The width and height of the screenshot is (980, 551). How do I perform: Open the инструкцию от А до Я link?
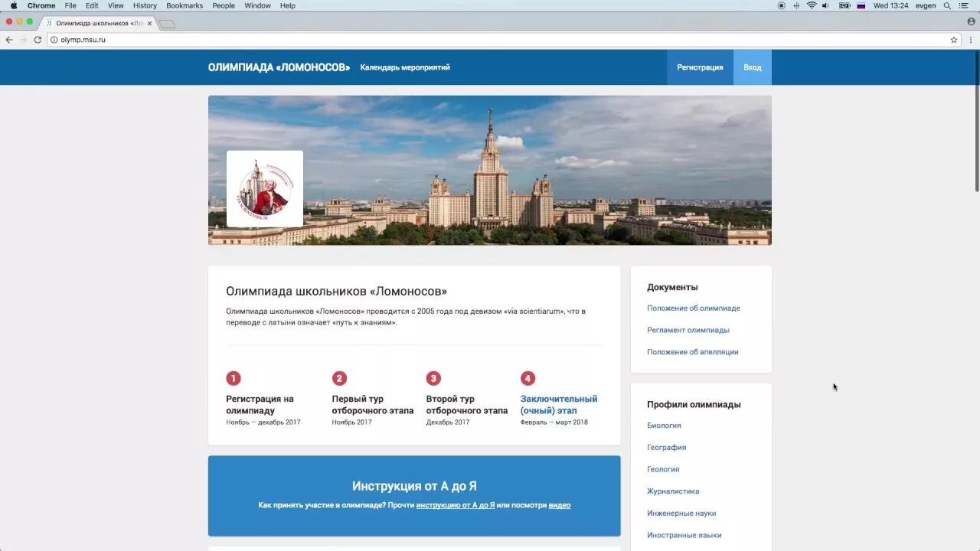456,505
